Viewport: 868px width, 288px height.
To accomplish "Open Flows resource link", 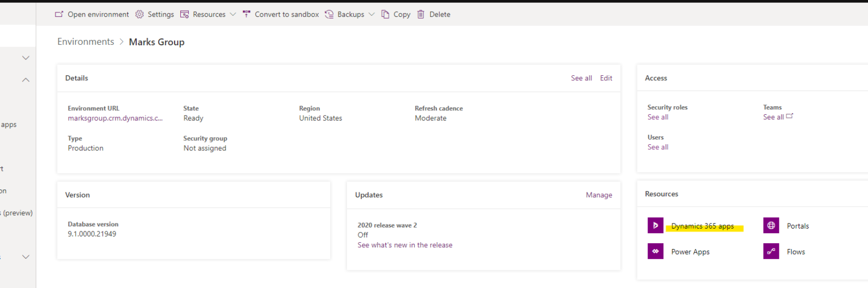I will point(796,252).
